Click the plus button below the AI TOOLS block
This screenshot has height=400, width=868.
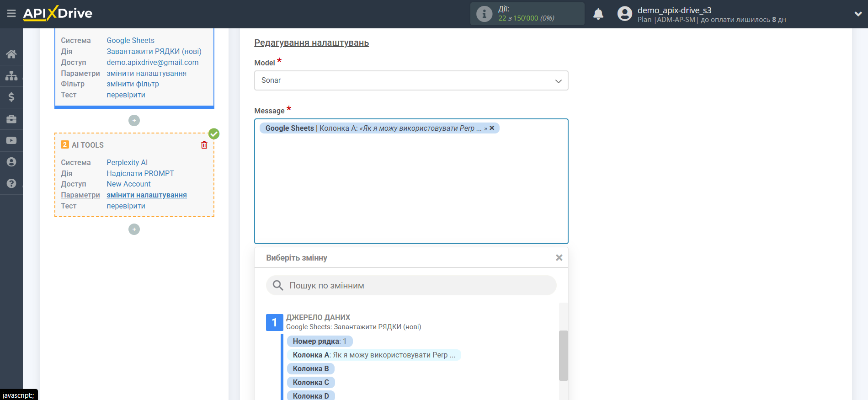(134, 229)
